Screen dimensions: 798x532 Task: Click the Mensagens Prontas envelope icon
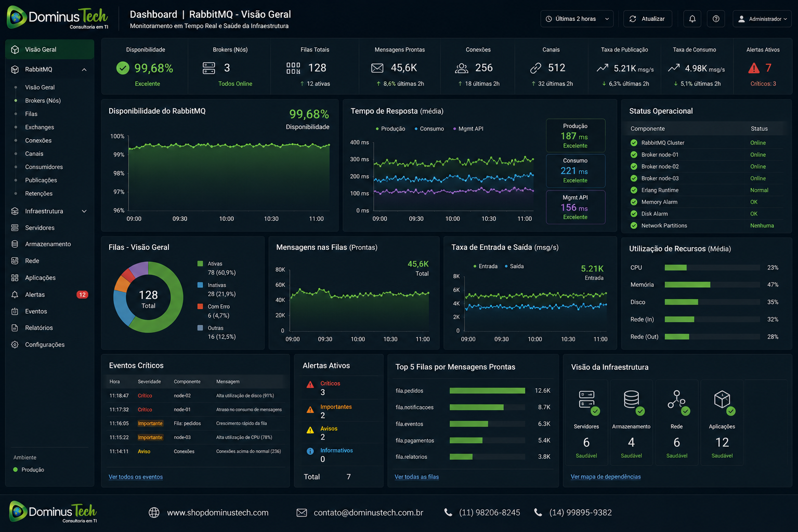[377, 68]
